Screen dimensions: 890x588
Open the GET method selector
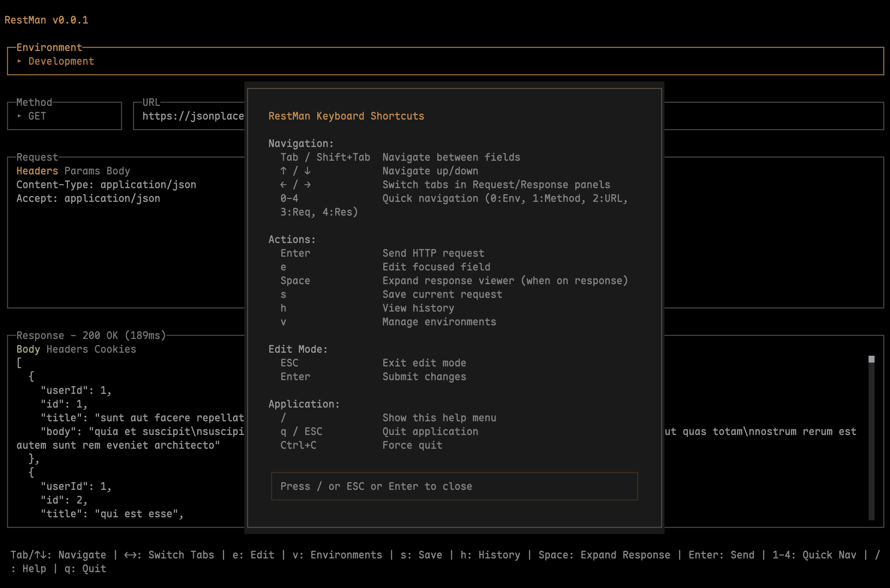tap(36, 116)
